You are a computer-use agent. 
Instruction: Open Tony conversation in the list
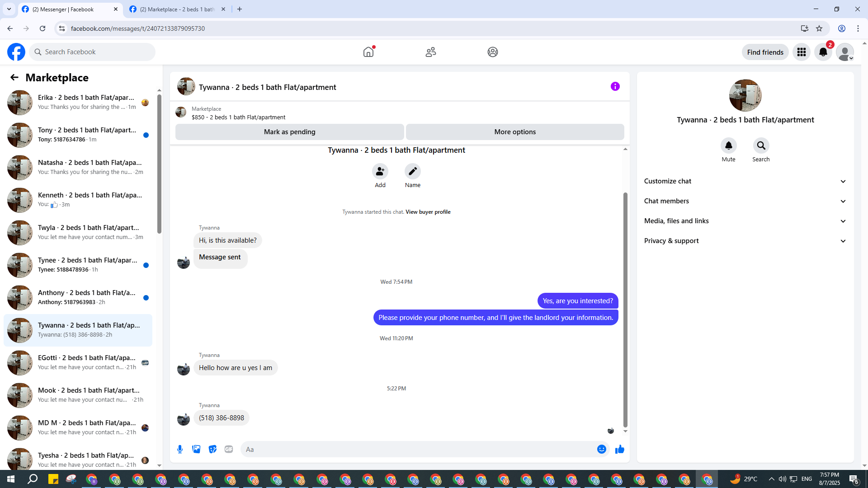tap(78, 135)
